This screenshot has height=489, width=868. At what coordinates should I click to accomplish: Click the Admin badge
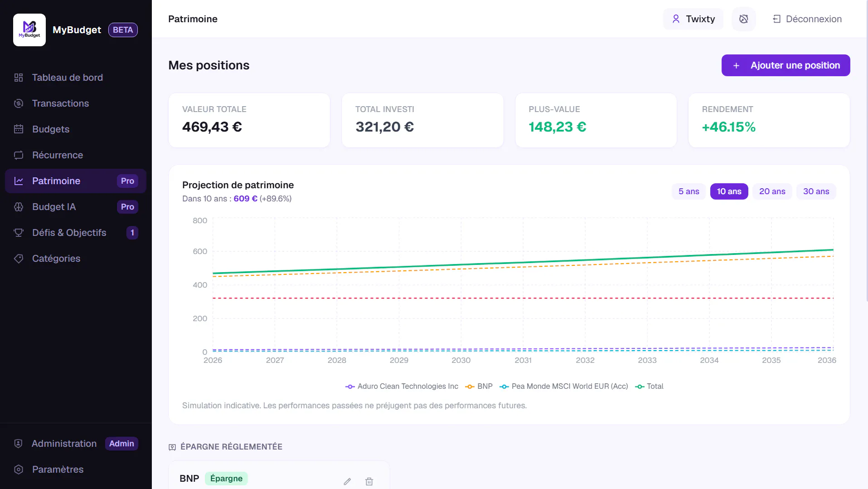pyautogui.click(x=121, y=444)
